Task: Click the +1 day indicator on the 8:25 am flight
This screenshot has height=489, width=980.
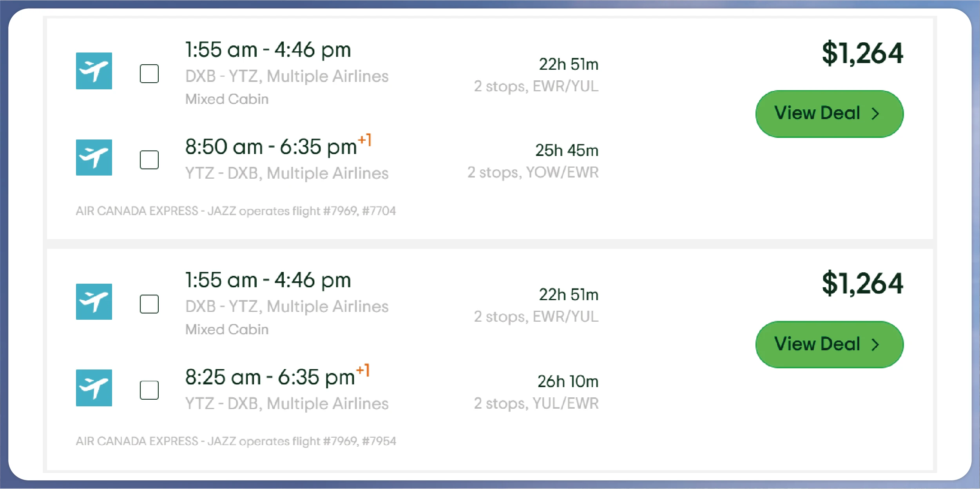Action: click(x=363, y=370)
